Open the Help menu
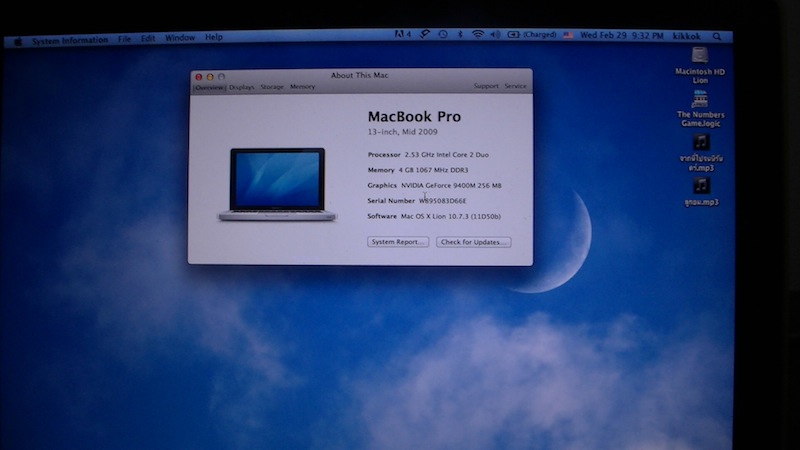The image size is (800, 450). [x=214, y=37]
